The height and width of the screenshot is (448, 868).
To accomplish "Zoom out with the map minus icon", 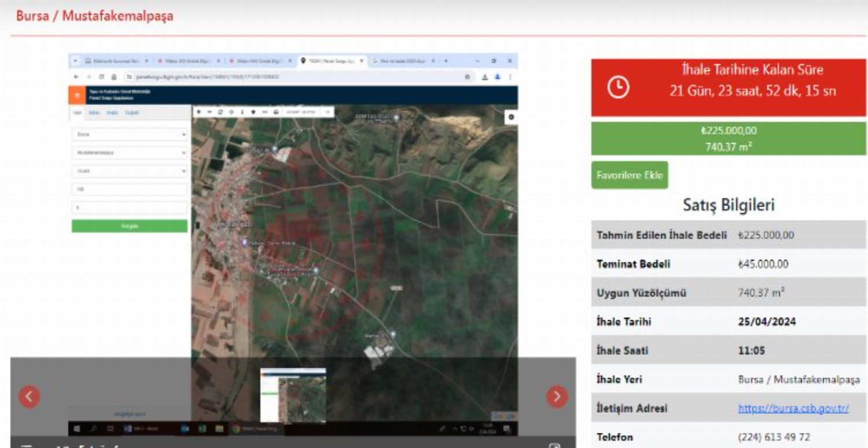I will [209, 112].
